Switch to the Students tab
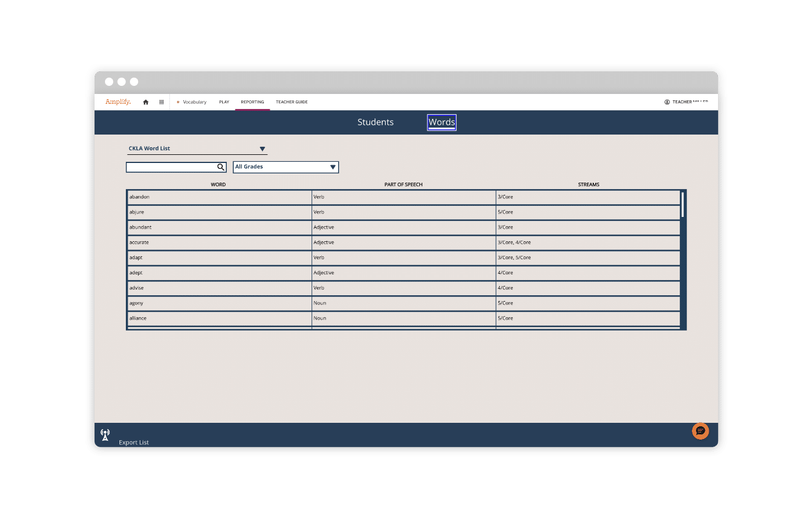Screen dimensions: 812x522 click(375, 122)
